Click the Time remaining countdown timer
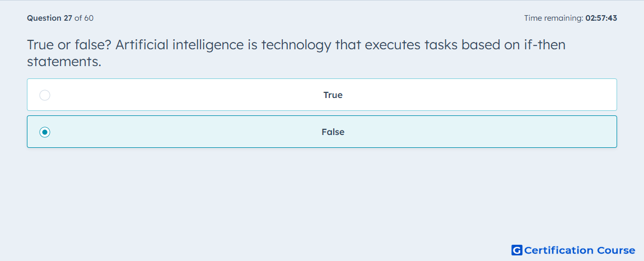The image size is (644, 261). [x=571, y=18]
